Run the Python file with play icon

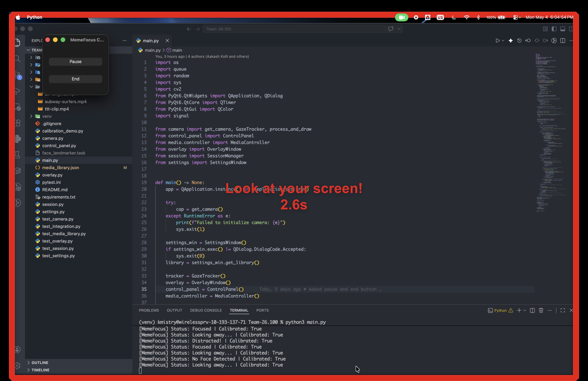[x=498, y=41]
